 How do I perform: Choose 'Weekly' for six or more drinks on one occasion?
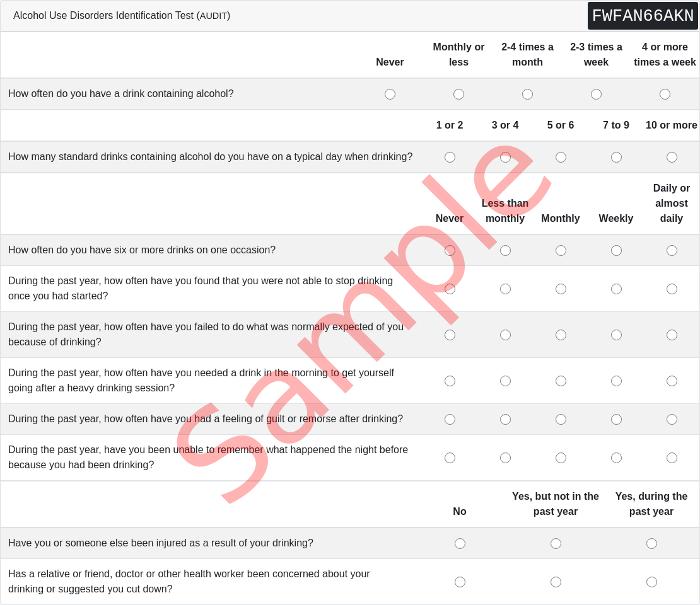[x=616, y=250]
